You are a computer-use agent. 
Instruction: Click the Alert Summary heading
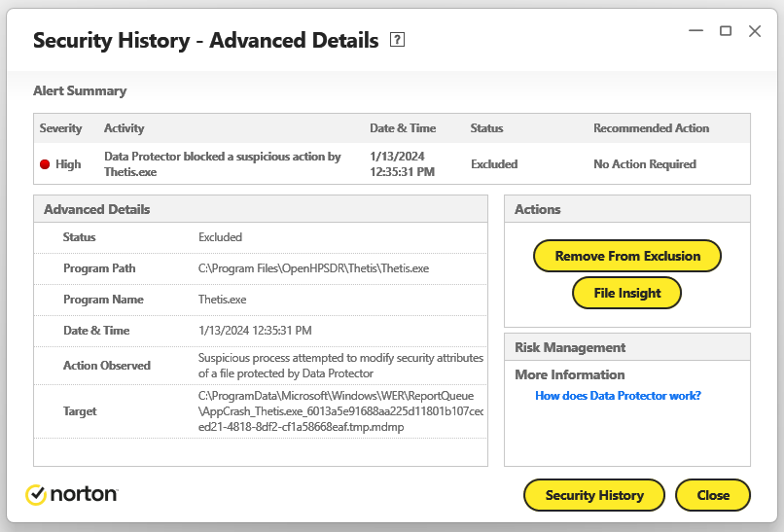80,90
